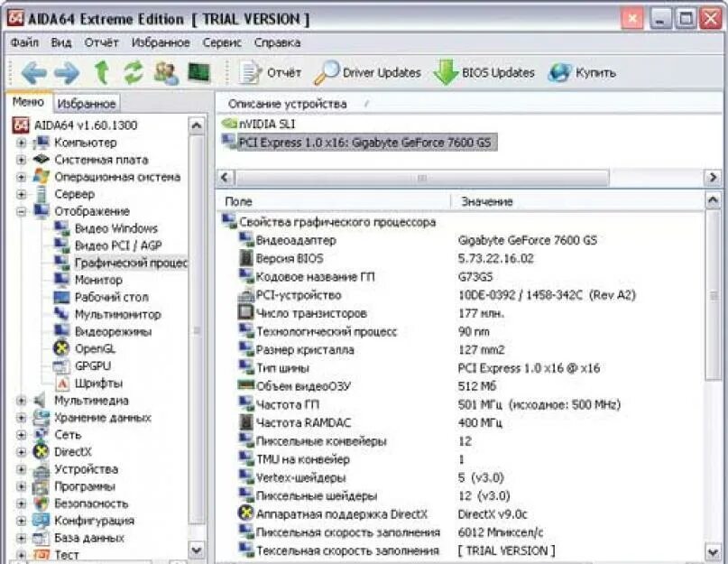This screenshot has width=728, height=564.
Task: Expand the База данных node
Action: tap(21, 538)
